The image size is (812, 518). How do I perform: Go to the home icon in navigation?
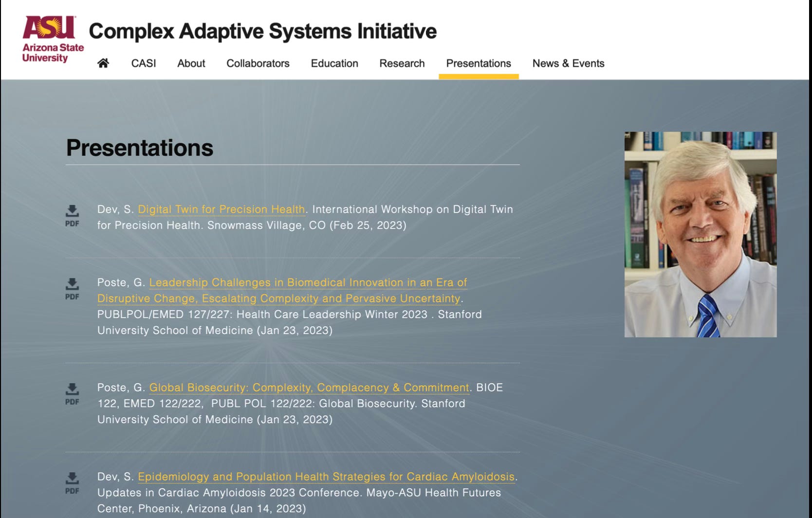coord(103,63)
